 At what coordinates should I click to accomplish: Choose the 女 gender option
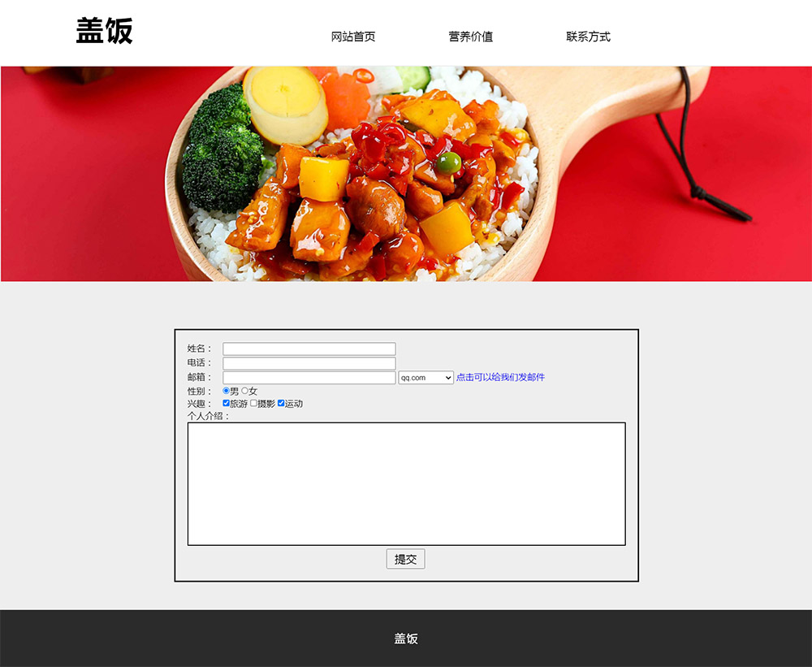pyautogui.click(x=244, y=391)
